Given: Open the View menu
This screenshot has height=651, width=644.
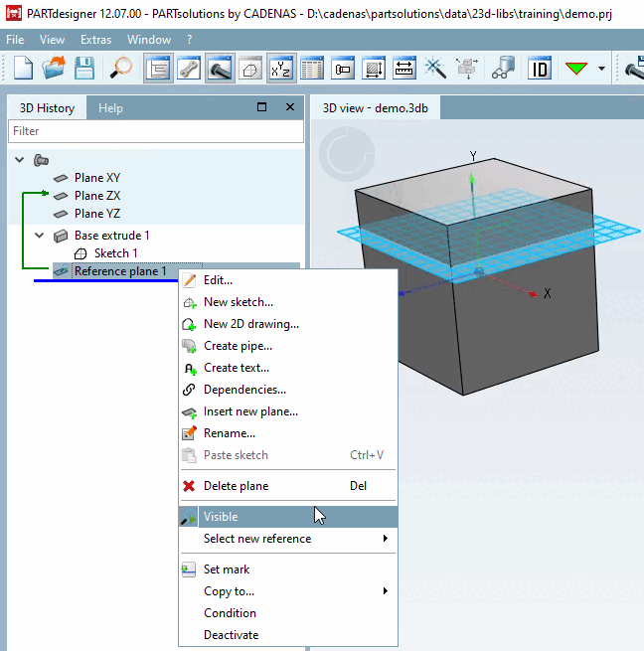Looking at the screenshot, I should point(52,40).
